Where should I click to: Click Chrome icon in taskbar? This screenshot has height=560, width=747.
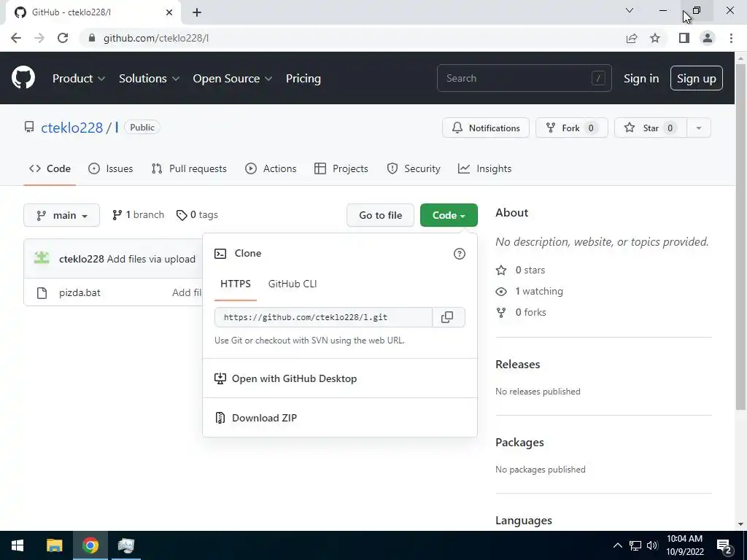point(90,545)
